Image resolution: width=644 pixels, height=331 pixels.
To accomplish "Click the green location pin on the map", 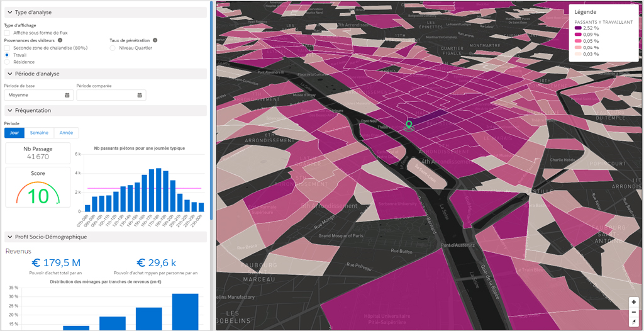I will (x=409, y=125).
